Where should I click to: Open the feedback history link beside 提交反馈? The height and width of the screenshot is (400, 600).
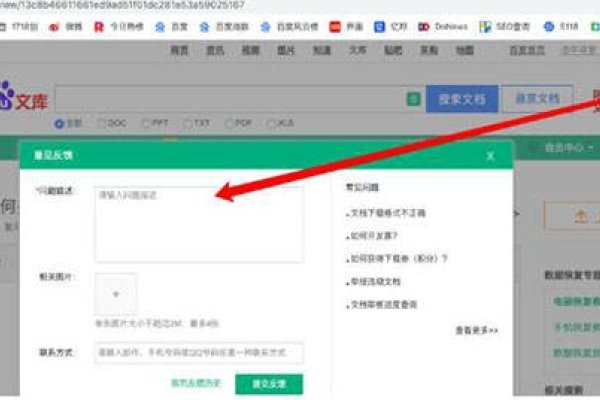click(x=196, y=383)
